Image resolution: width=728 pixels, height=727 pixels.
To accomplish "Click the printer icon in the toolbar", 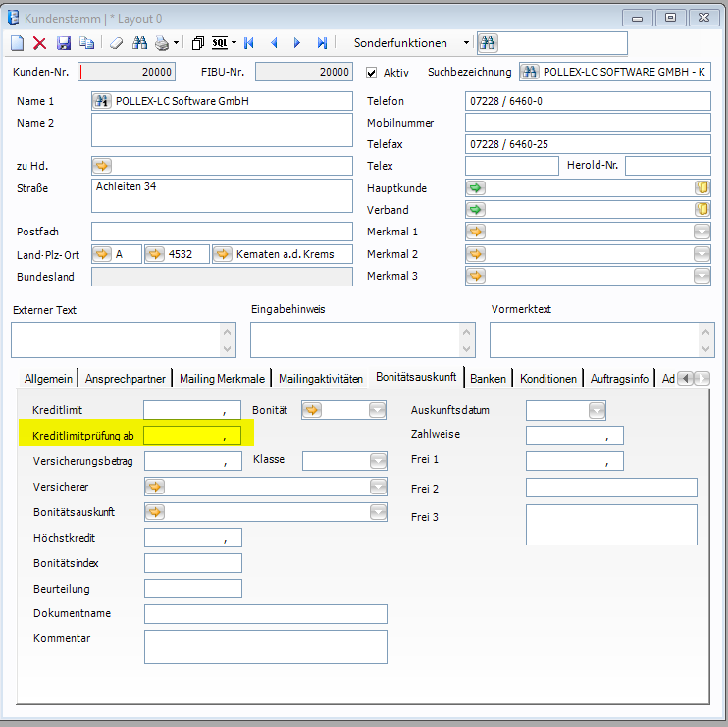I will [x=162, y=43].
